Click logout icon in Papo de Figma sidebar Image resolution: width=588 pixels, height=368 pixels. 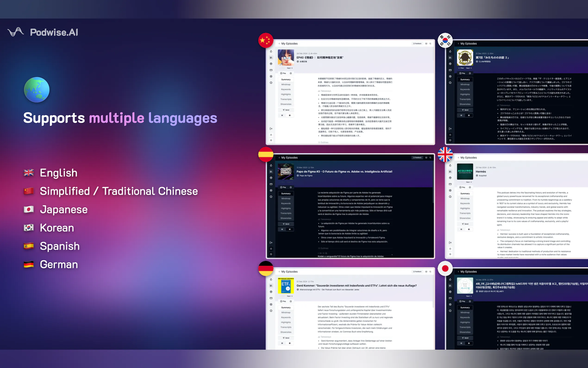pyautogui.click(x=271, y=243)
